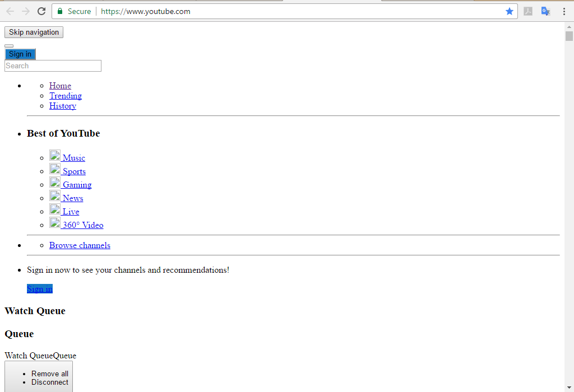Open the News link
The width and height of the screenshot is (574, 392).
point(73,198)
